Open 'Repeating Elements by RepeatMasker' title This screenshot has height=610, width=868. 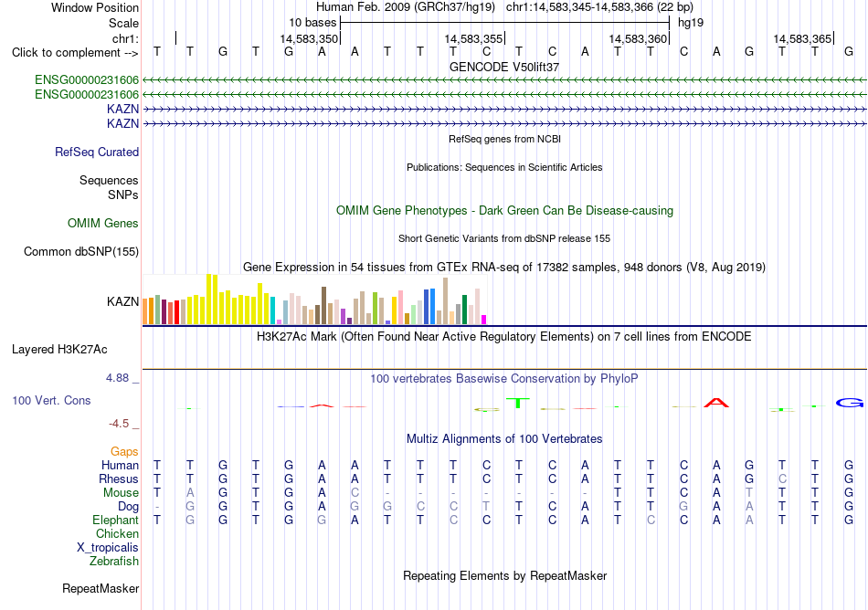coord(505,576)
